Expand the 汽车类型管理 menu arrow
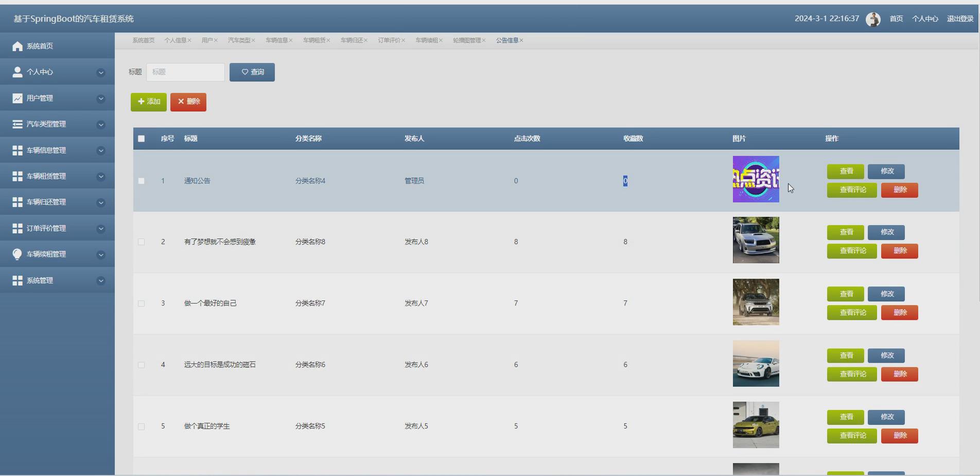This screenshot has width=980, height=476. (x=101, y=125)
